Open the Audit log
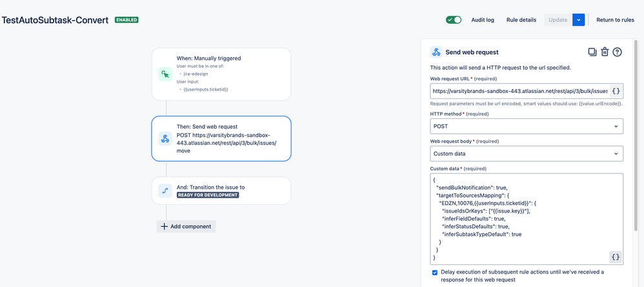Screen dimensions: 644x287 click(483, 20)
